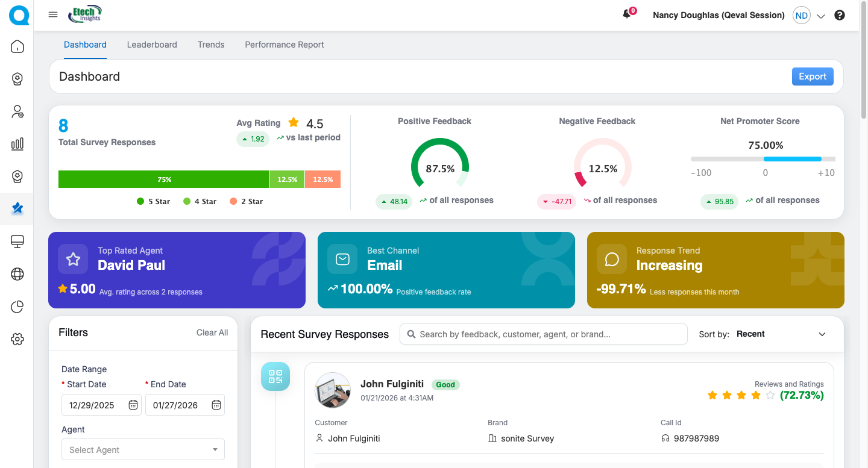Open the Sort by Recent dropdown

pos(781,334)
